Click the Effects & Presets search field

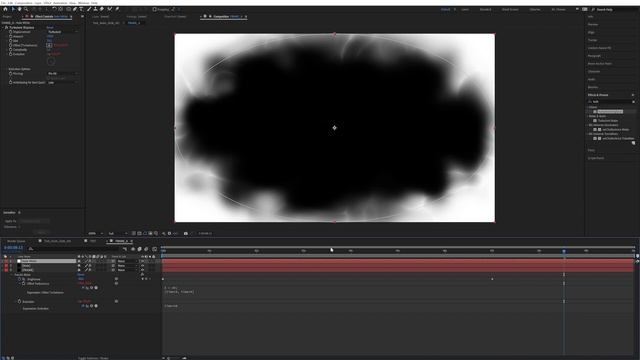(611, 102)
